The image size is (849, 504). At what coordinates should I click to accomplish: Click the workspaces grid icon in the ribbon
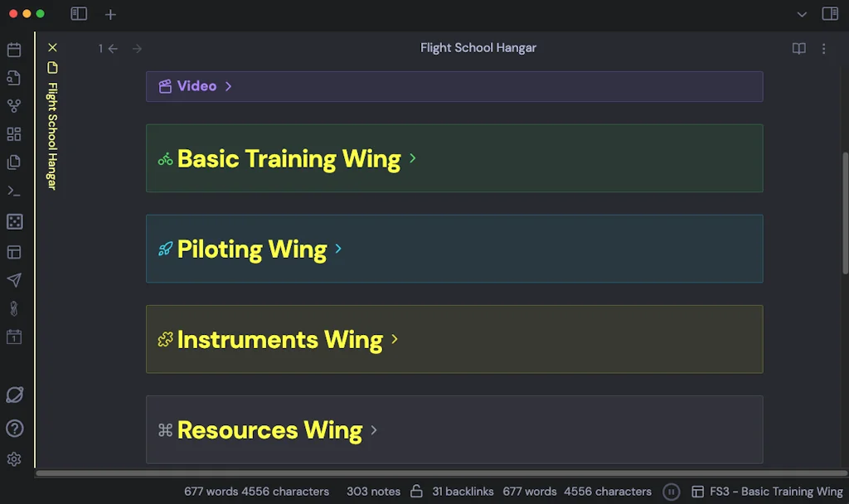[14, 133]
